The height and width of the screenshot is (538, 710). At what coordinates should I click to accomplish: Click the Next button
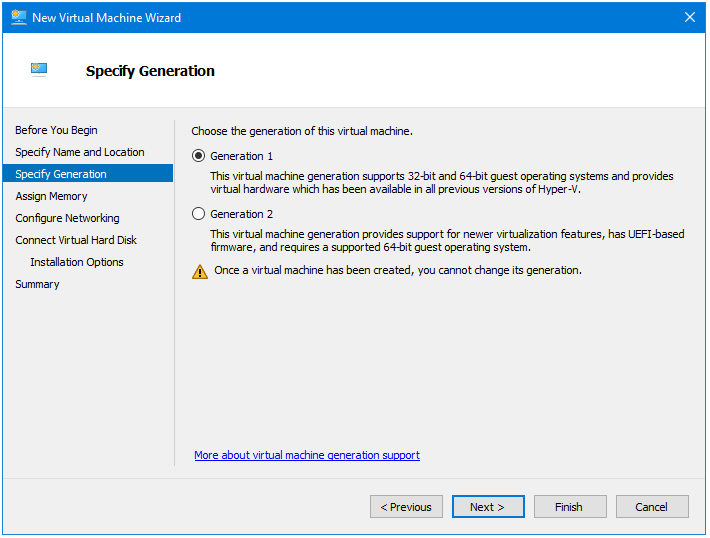[487, 507]
